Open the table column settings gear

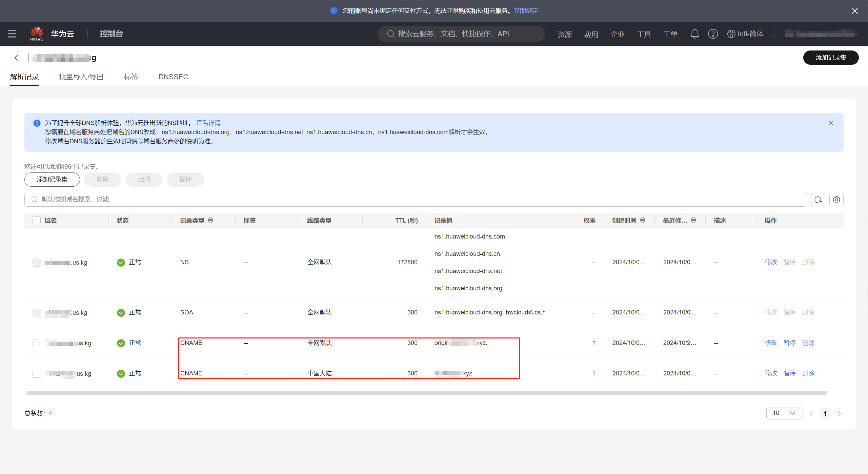(836, 200)
